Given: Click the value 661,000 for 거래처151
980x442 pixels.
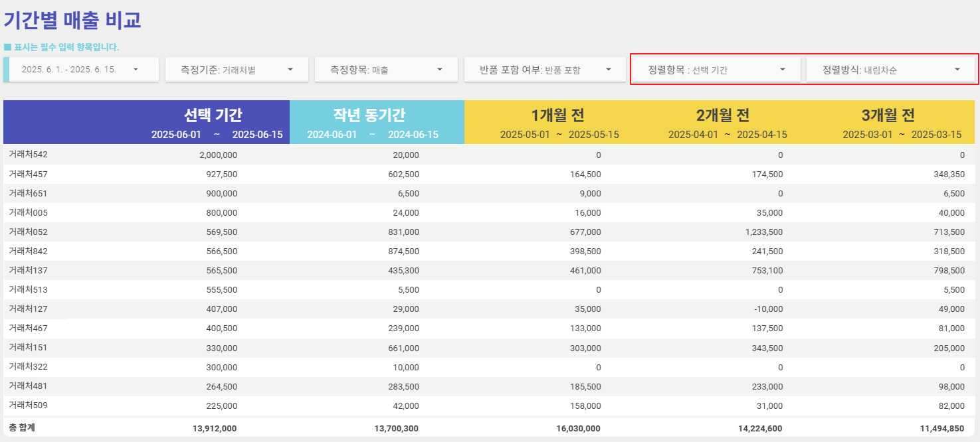Looking at the screenshot, I should coord(403,347).
